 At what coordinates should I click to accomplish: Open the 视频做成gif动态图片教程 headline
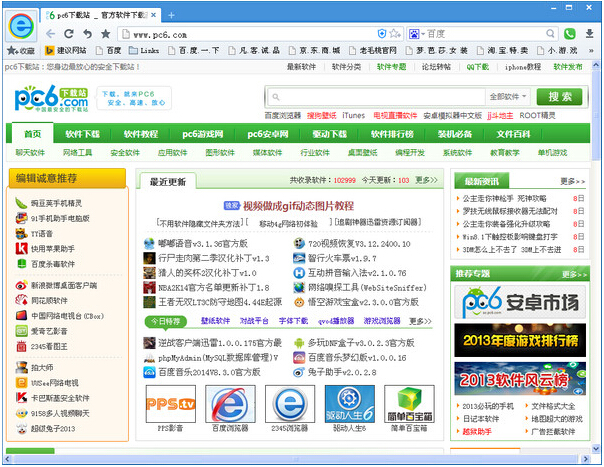click(x=298, y=206)
